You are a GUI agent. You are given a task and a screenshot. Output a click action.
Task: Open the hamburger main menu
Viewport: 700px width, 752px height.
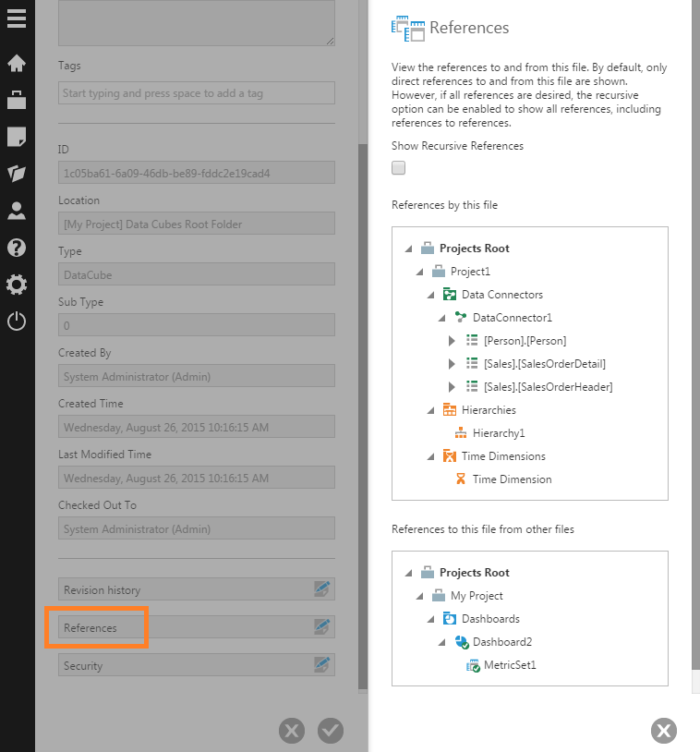tap(17, 19)
